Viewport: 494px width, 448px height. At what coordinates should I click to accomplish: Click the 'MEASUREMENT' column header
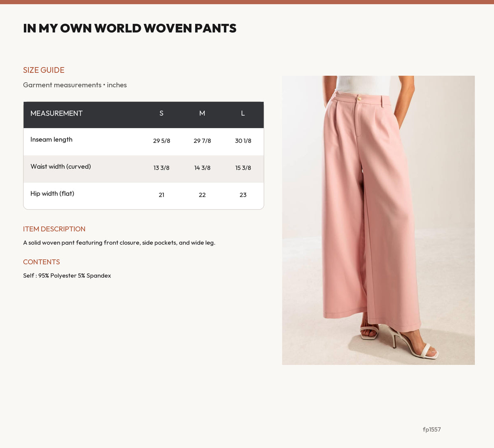(x=56, y=113)
